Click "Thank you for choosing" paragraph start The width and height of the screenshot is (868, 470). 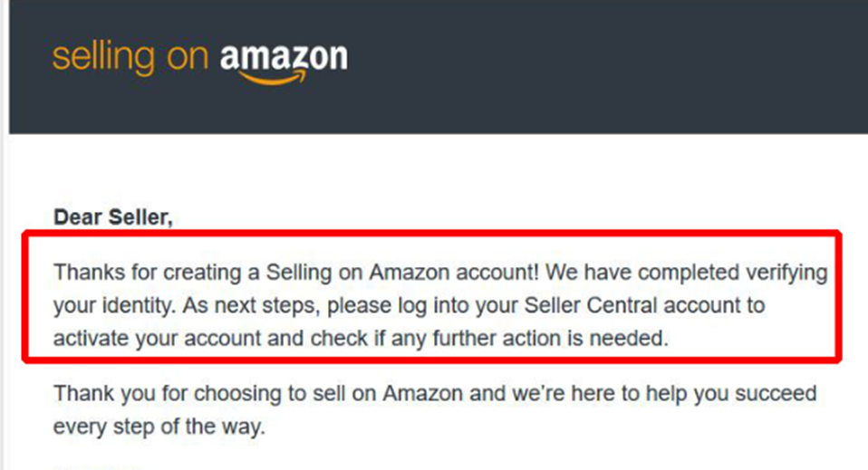click(168, 394)
